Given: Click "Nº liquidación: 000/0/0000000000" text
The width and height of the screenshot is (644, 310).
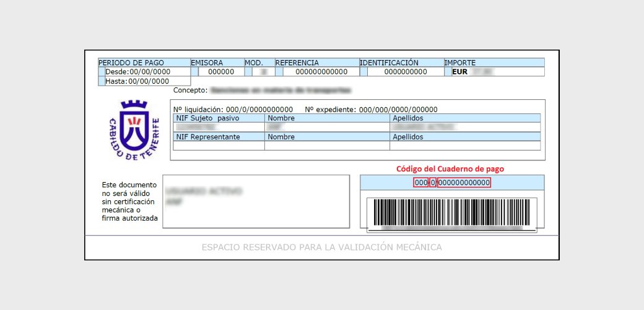Looking at the screenshot, I should click(x=233, y=110).
